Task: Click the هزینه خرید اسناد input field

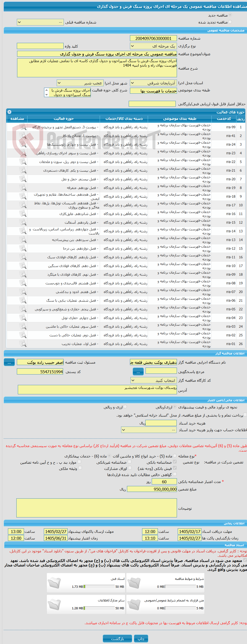Action: click(161, 423)
